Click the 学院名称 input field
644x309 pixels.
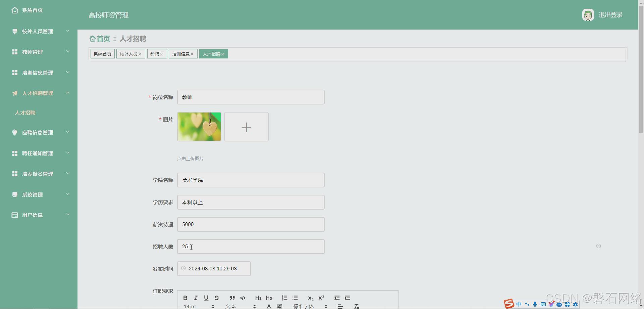(x=251, y=180)
